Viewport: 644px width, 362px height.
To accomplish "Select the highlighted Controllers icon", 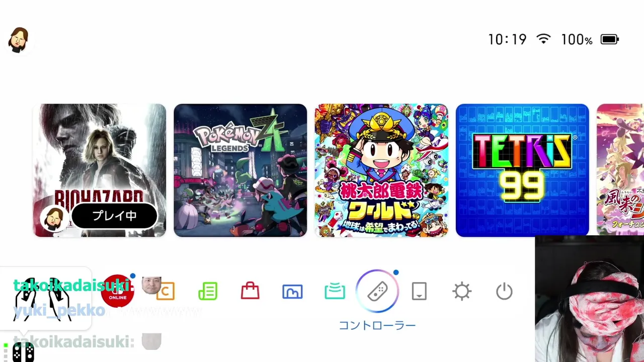I will 377,291.
